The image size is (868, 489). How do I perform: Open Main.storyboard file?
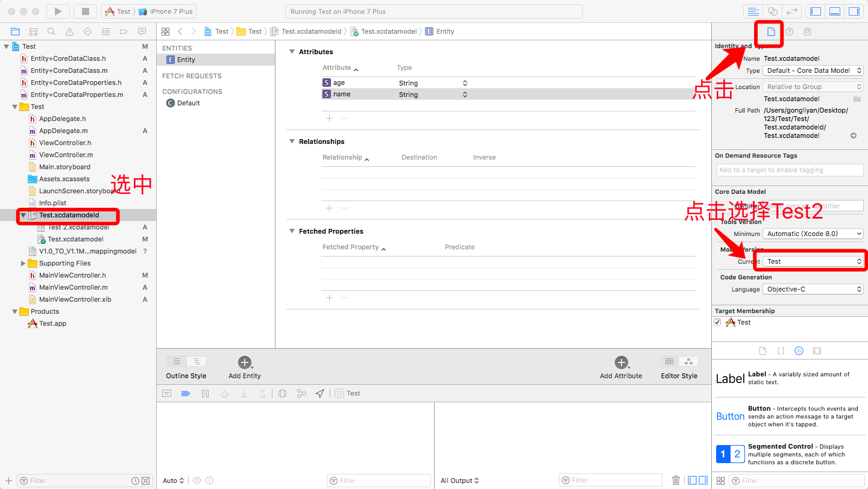pyautogui.click(x=64, y=167)
